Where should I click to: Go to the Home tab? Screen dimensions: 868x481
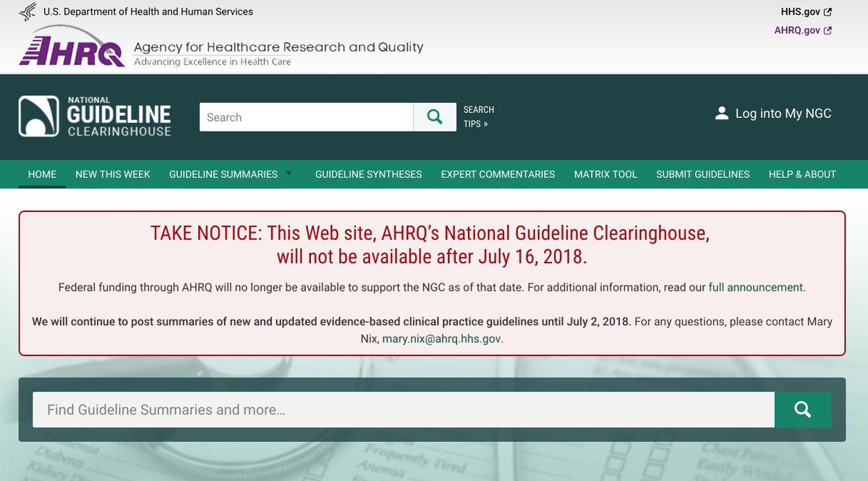coord(42,174)
